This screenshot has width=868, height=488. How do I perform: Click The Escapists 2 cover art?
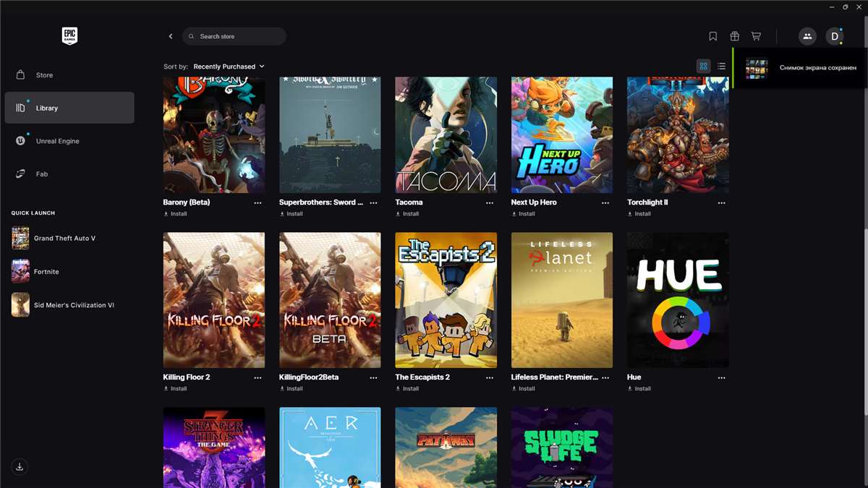point(446,300)
